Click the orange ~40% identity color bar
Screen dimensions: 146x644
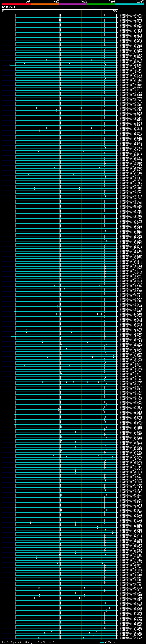(45, 4)
